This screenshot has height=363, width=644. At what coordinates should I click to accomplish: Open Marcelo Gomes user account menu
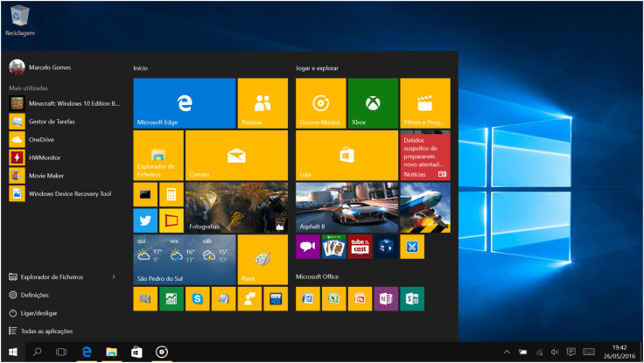(x=39, y=66)
